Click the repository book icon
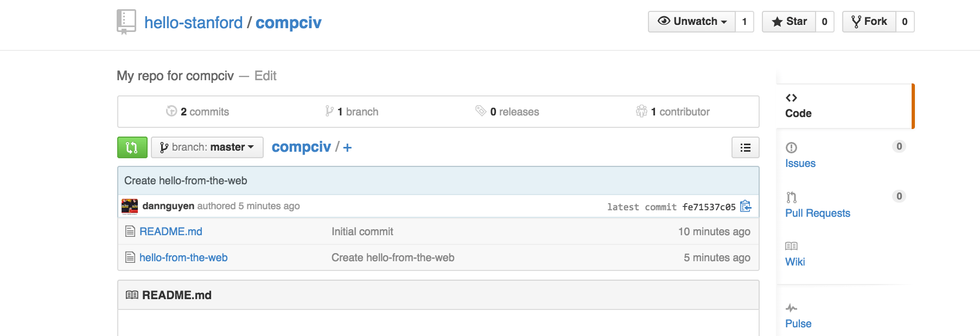980x336 pixels. pyautogui.click(x=126, y=22)
